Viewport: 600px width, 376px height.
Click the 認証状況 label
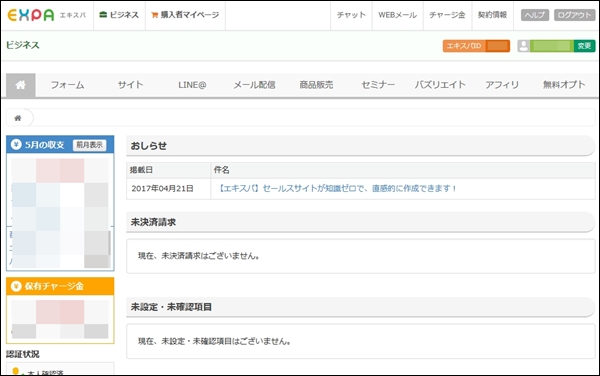pyautogui.click(x=23, y=354)
